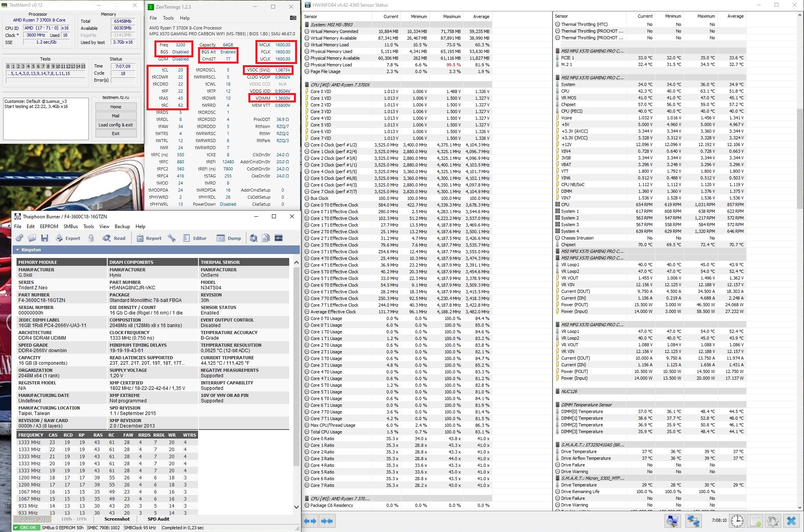804x532 pixels.
Task: Click the Save floppy disk icon in Thaiphoon Burner
Action: coord(45,238)
